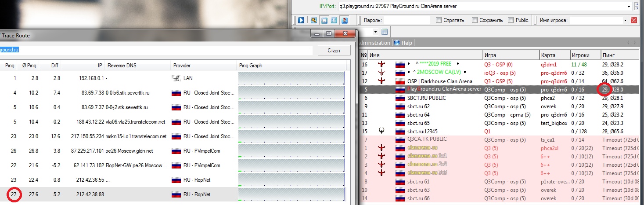Click the game icon for 2MOSCOW CA(LV) server

pyautogui.click(x=382, y=73)
